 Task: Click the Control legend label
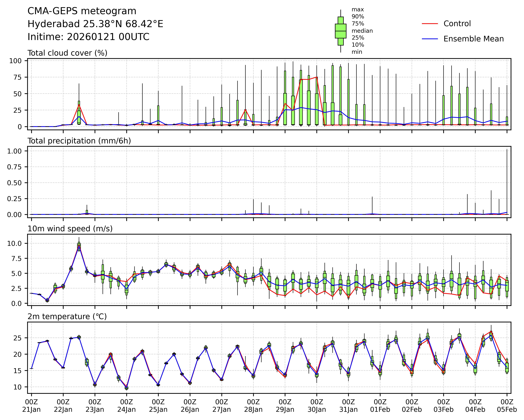pyautogui.click(x=457, y=24)
